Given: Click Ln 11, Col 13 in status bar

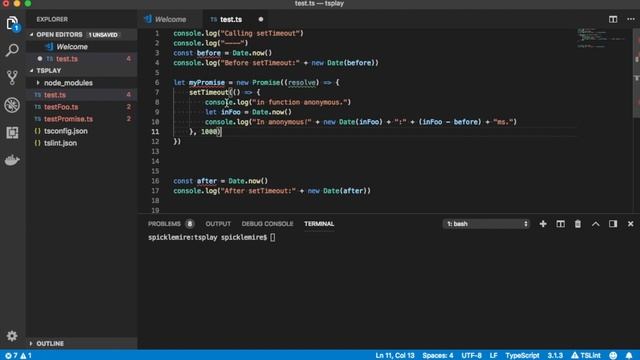Looking at the screenshot, I should 395,355.
